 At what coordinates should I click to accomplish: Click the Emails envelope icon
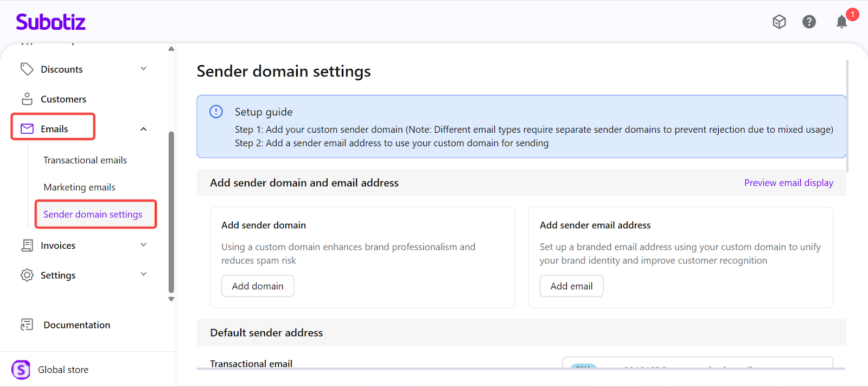click(27, 129)
